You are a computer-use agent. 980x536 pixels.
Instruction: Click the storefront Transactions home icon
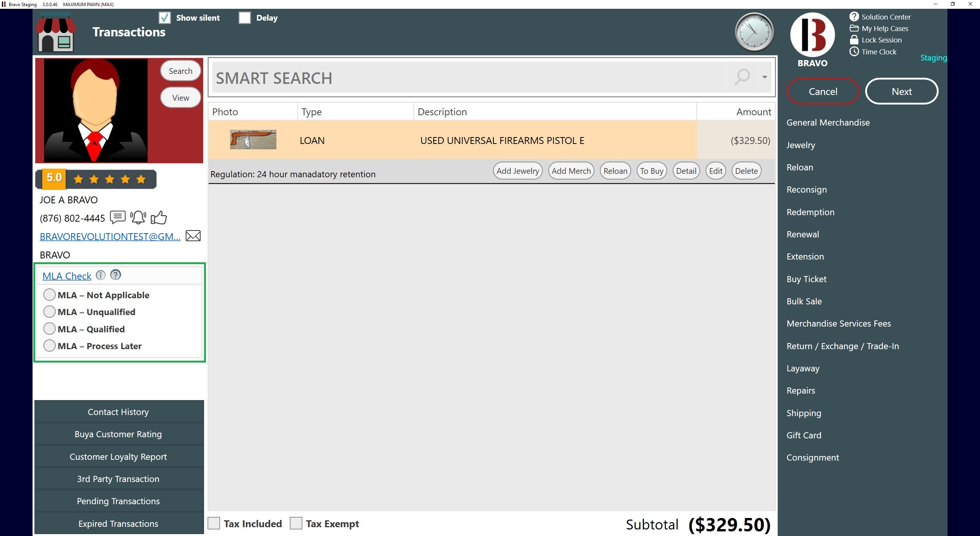(56, 33)
